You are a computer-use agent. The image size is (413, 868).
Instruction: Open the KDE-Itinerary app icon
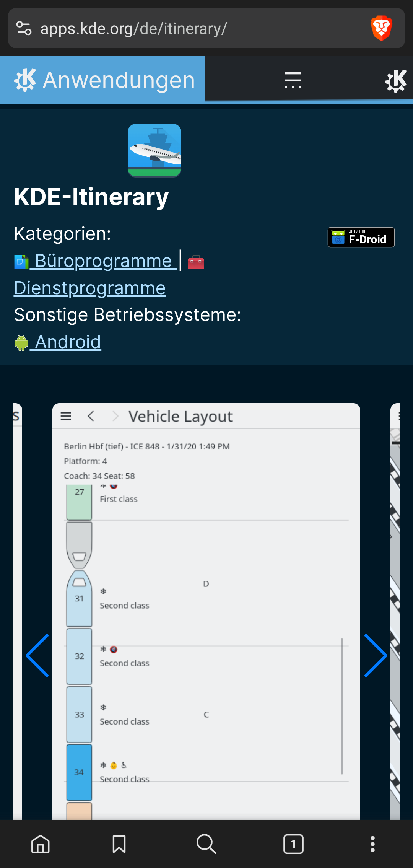pyautogui.click(x=154, y=150)
